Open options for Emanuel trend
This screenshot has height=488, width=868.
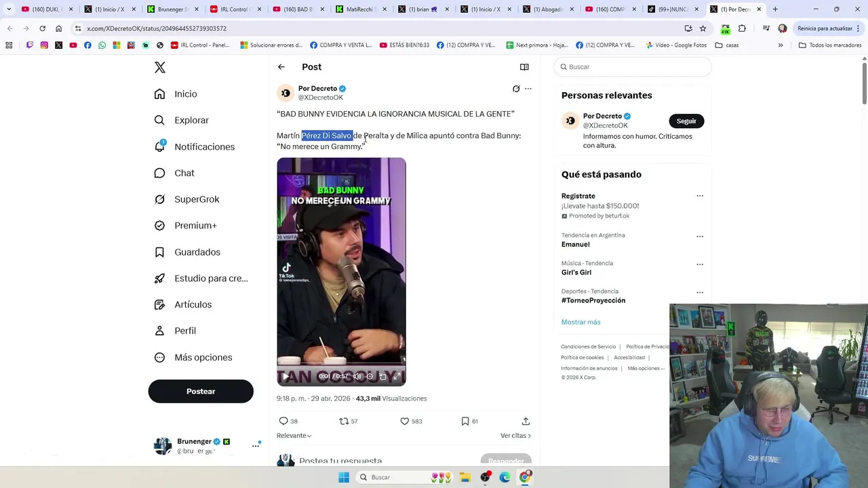700,237
